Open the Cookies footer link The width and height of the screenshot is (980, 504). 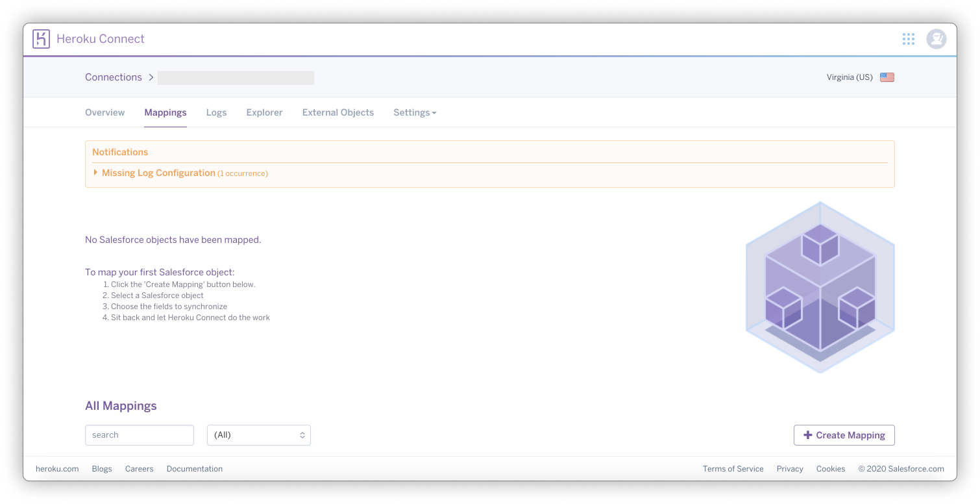(831, 469)
